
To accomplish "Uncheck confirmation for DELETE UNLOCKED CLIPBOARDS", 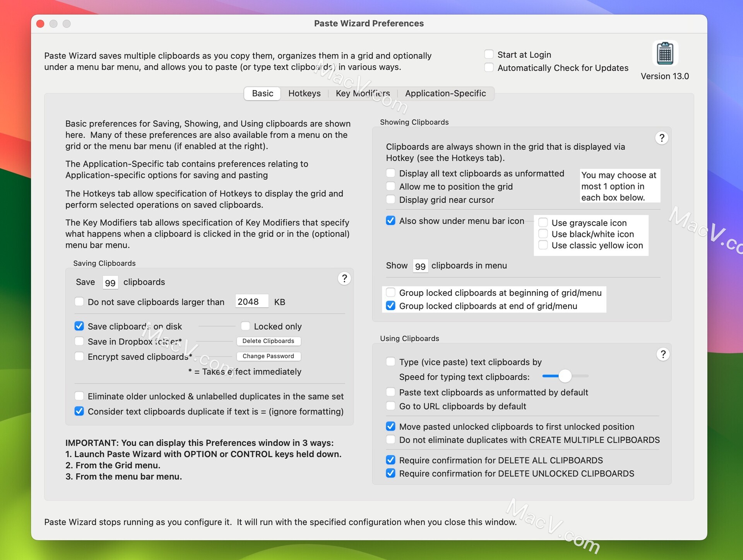I will [x=391, y=473].
